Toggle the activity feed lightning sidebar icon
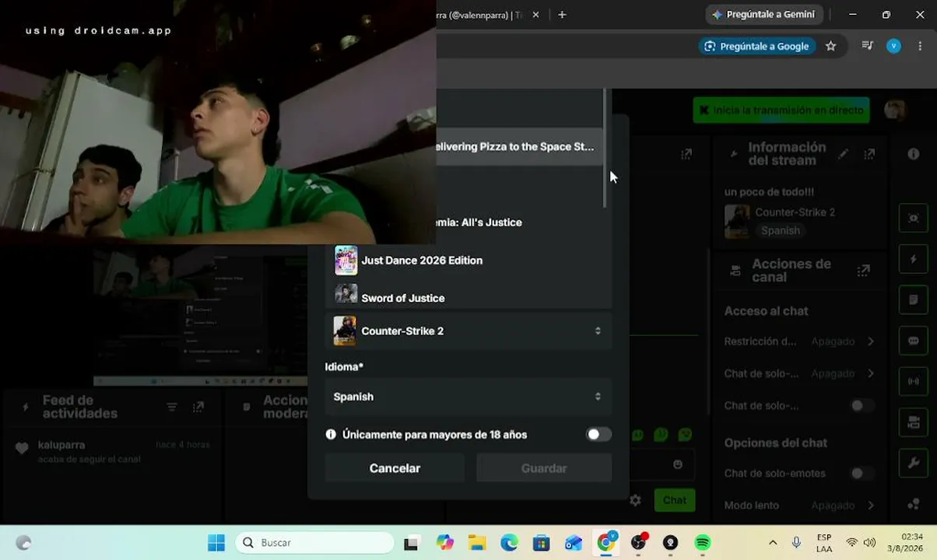Viewport: 937px width, 560px height. pos(914,259)
